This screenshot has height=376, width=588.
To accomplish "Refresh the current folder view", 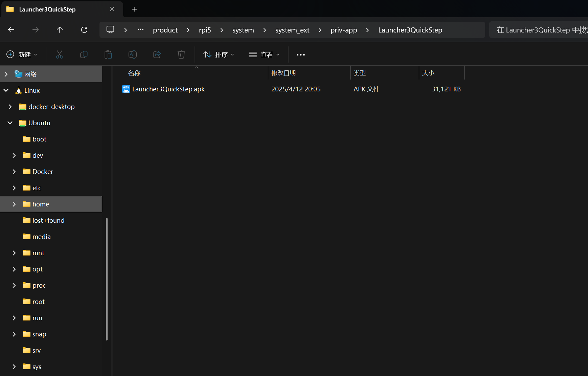I will click(84, 30).
